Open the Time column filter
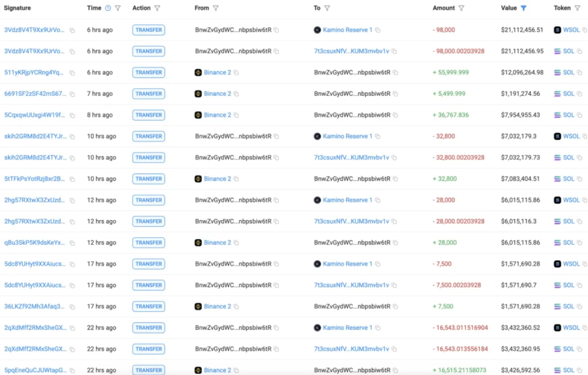The width and height of the screenshot is (588, 375). click(118, 8)
